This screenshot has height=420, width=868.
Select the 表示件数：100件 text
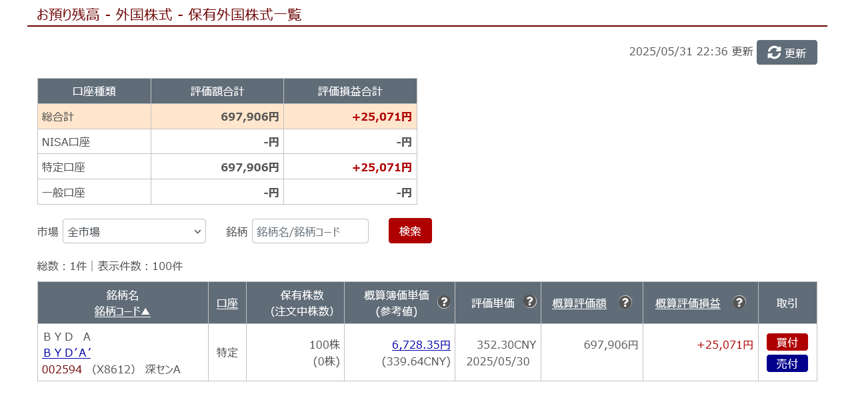coord(140,266)
